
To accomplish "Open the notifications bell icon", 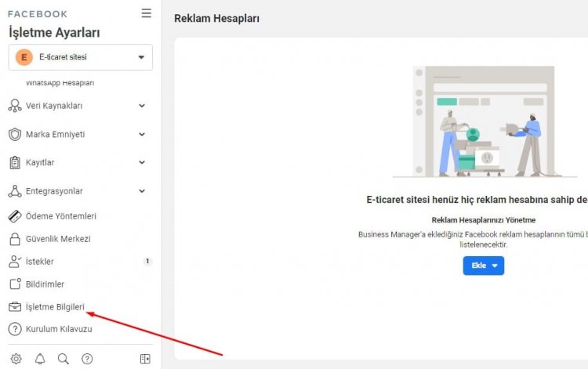I will pos(40,359).
